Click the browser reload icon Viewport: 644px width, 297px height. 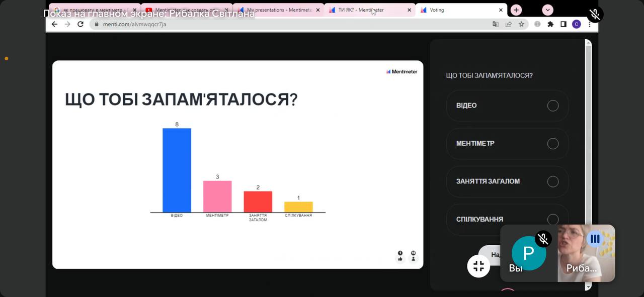[x=80, y=24]
